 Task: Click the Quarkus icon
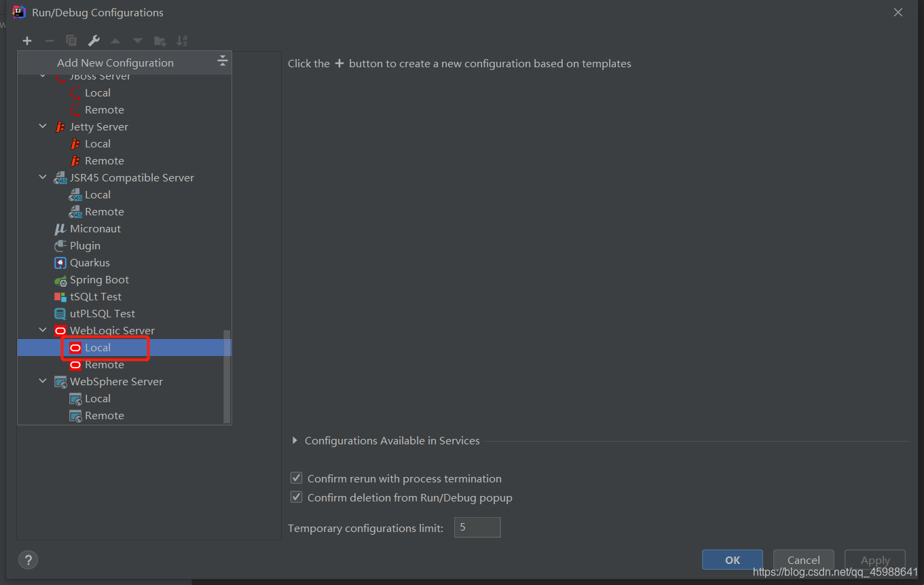(x=60, y=263)
